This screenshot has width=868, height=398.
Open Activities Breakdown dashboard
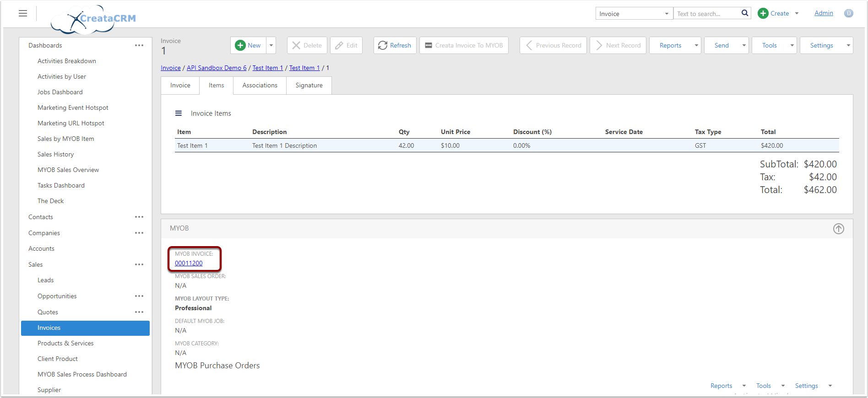[x=67, y=61]
